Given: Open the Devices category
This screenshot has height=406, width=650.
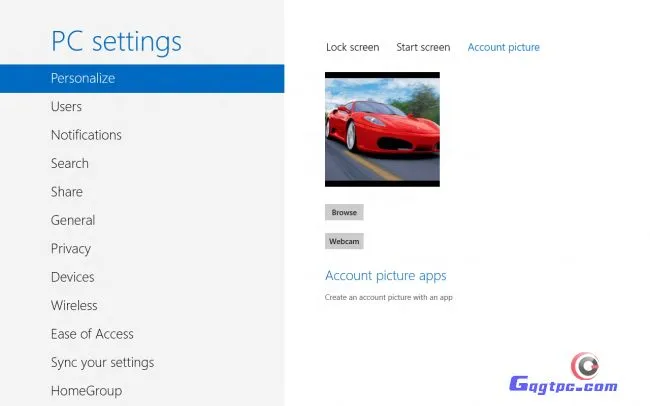Looking at the screenshot, I should point(73,277).
